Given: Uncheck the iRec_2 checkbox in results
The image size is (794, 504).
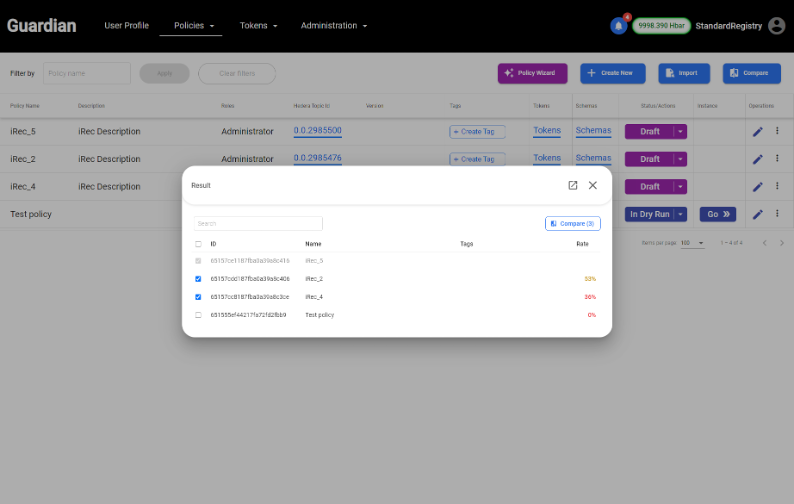Looking at the screenshot, I should tap(198, 279).
